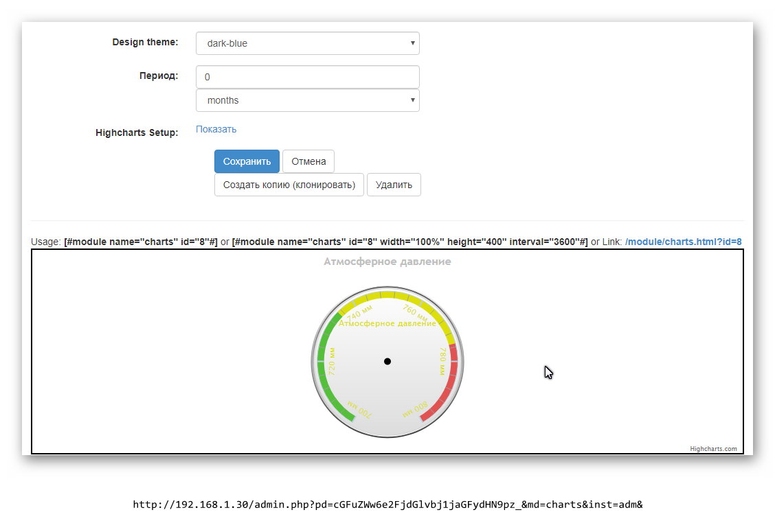Click the Отмена button

click(308, 161)
